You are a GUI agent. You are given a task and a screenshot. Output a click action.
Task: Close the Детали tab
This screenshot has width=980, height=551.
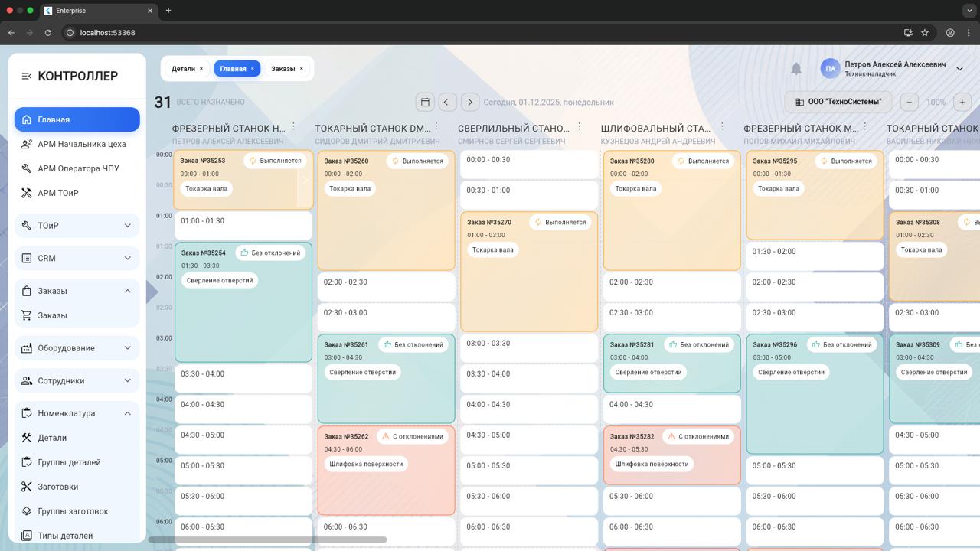tap(201, 69)
